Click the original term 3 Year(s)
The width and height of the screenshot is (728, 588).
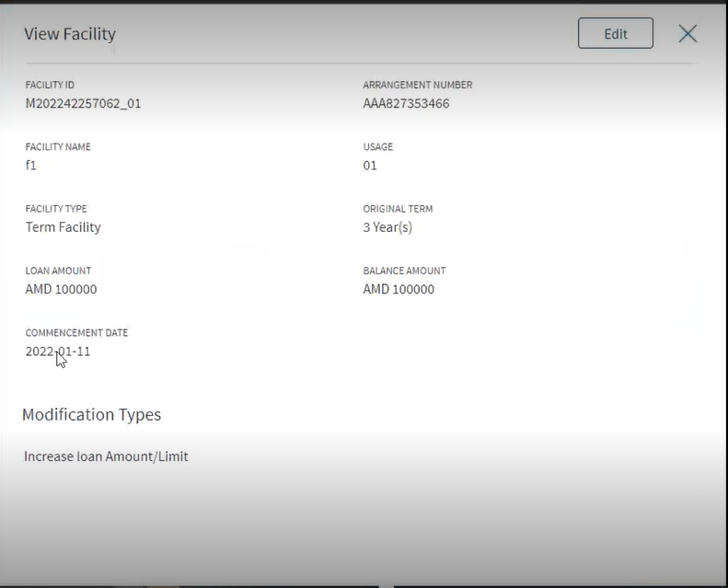click(x=387, y=227)
